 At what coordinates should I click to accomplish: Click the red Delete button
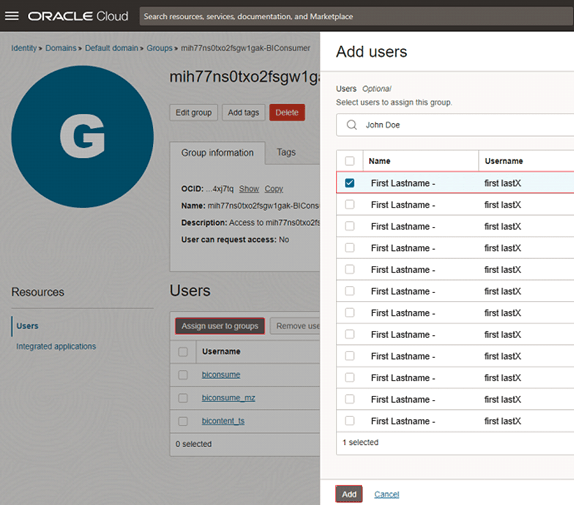pyautogui.click(x=287, y=112)
